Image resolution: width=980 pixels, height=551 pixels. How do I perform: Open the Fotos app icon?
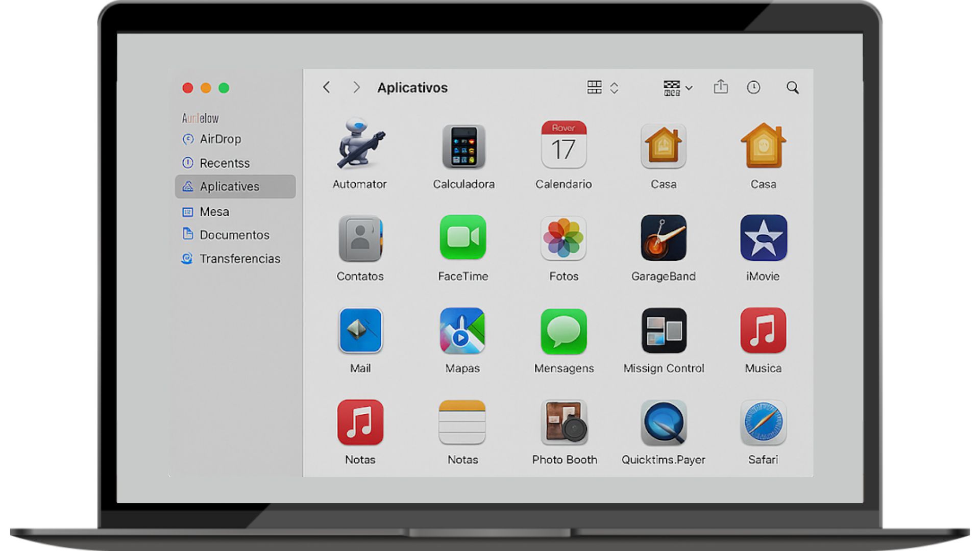click(563, 238)
